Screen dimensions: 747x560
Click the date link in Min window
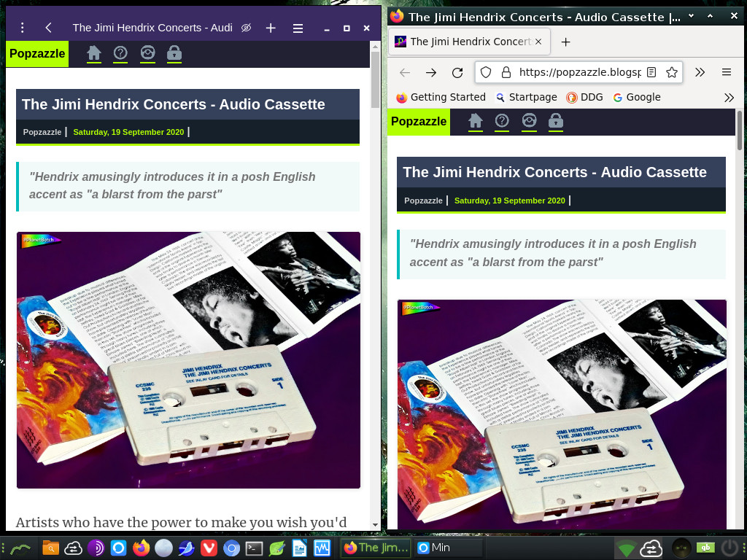(x=128, y=132)
